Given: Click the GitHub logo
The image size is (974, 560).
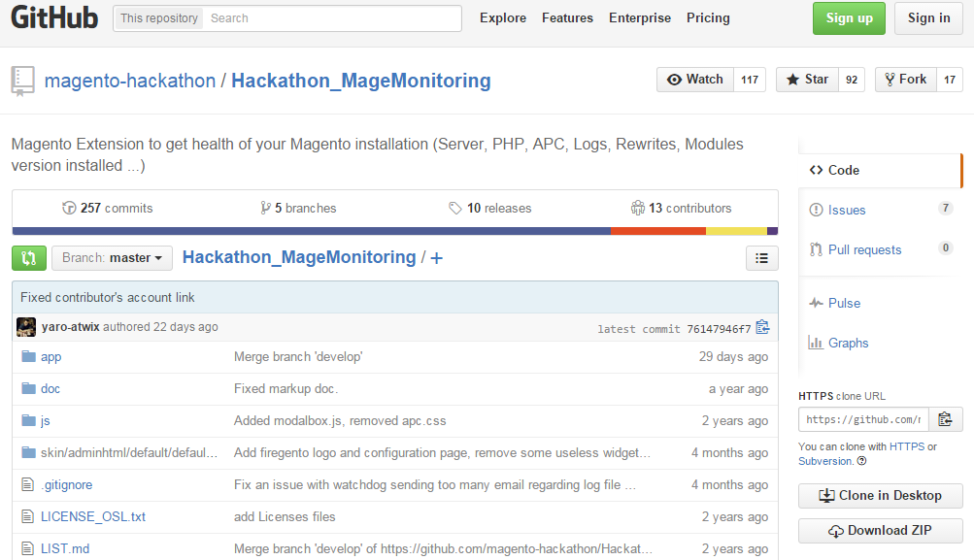Looking at the screenshot, I should (x=54, y=17).
